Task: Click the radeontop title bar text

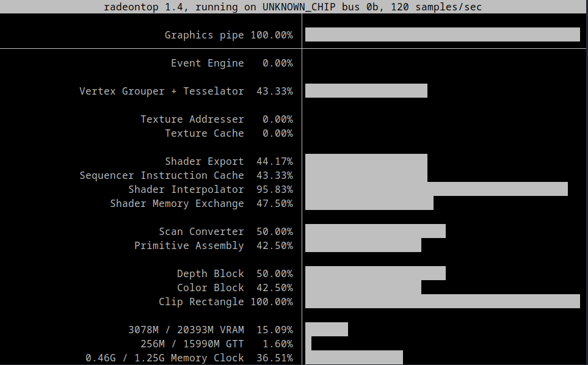Action: click(294, 7)
